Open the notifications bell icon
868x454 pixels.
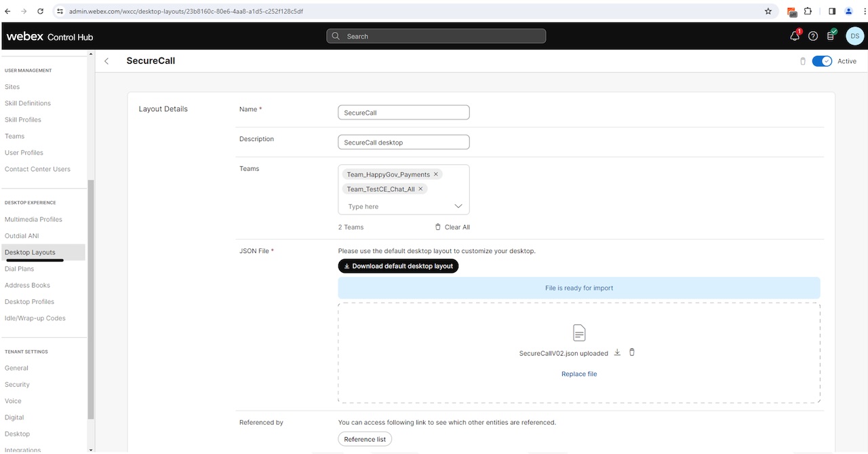[x=795, y=36]
